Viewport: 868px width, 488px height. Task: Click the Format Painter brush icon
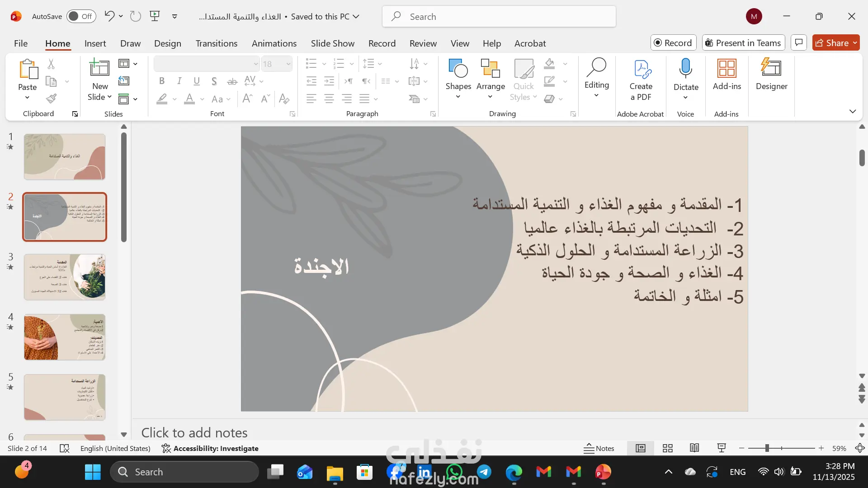click(x=51, y=99)
